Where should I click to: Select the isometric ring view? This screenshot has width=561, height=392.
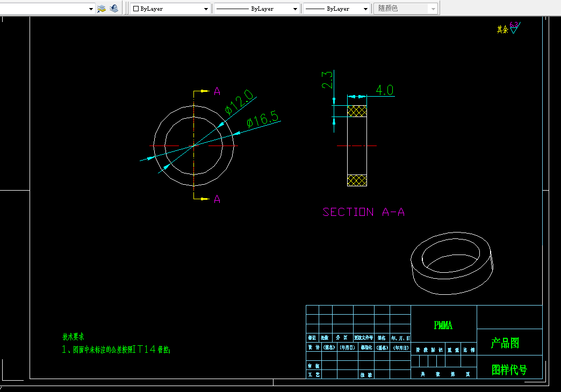[x=452, y=263]
